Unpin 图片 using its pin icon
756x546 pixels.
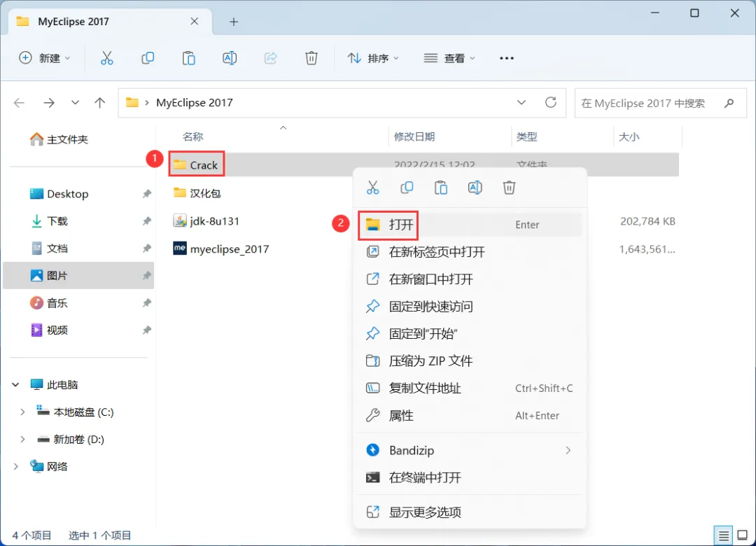pyautogui.click(x=146, y=276)
